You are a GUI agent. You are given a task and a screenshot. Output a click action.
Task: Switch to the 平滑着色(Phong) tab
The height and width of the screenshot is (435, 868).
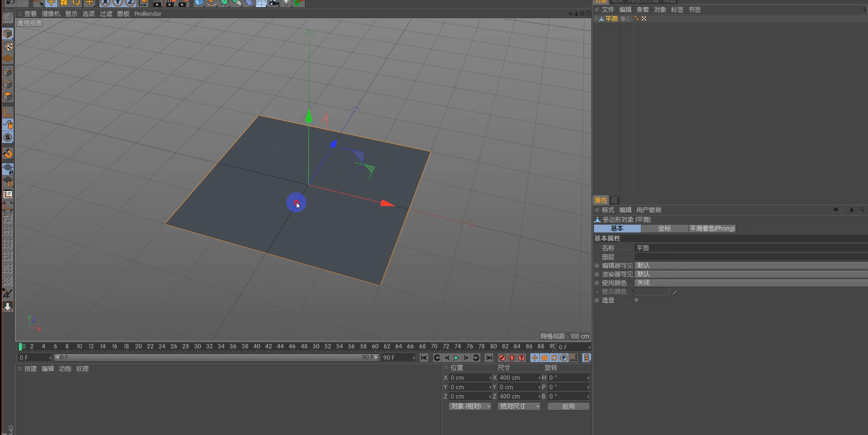pyautogui.click(x=712, y=229)
